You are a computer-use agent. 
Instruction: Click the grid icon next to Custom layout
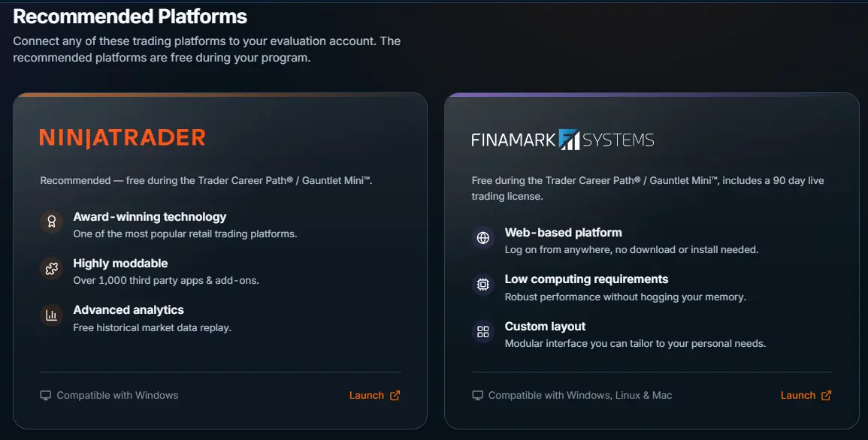[482, 331]
